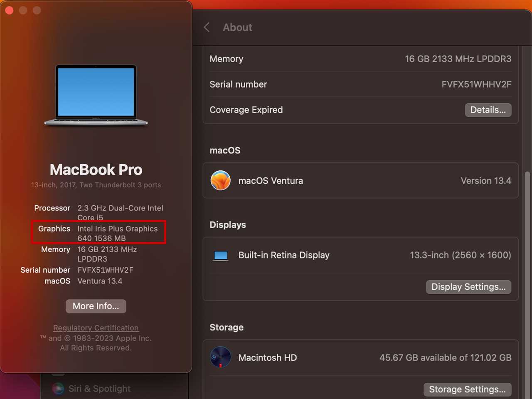Click the MacBook Pro laptop image

pos(96,95)
